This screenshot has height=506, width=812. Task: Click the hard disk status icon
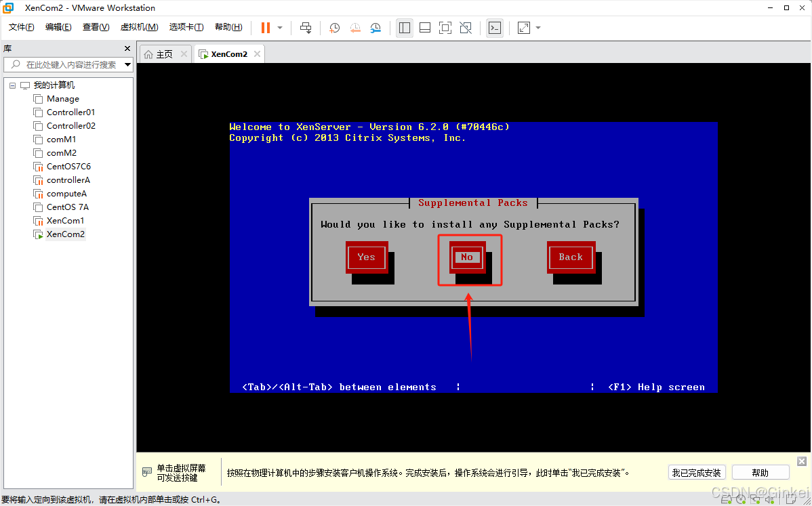727,500
